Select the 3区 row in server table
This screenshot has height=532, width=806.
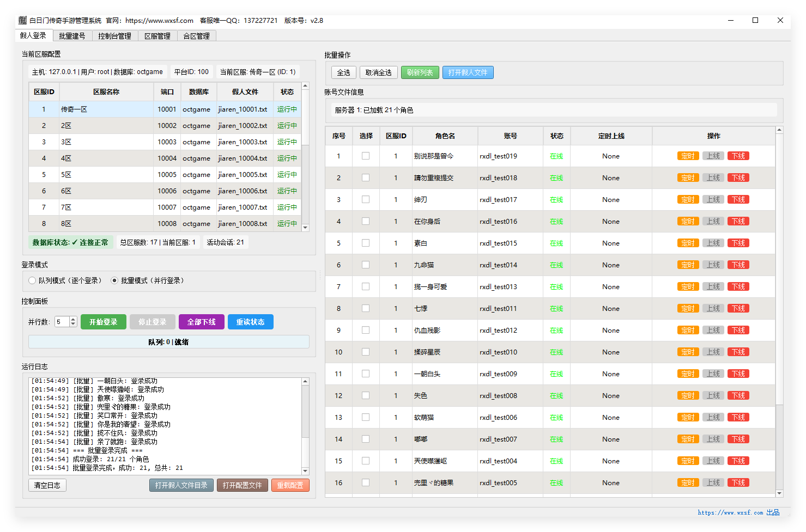click(106, 142)
